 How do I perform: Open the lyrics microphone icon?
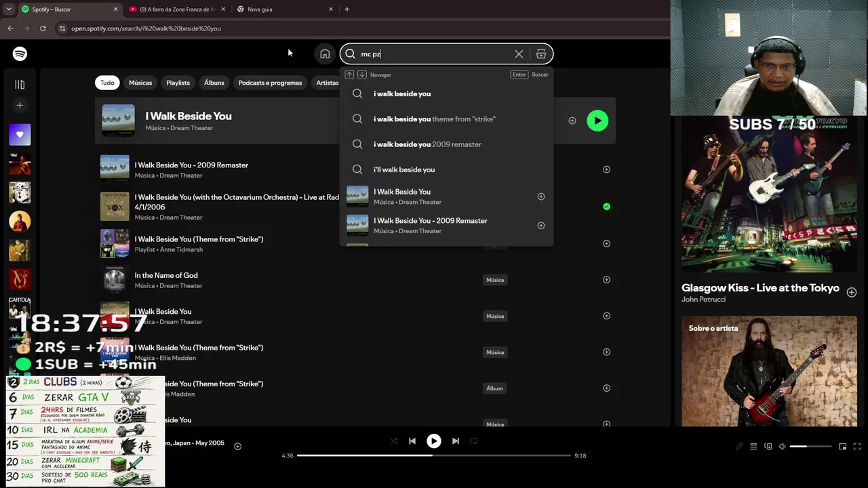click(739, 447)
